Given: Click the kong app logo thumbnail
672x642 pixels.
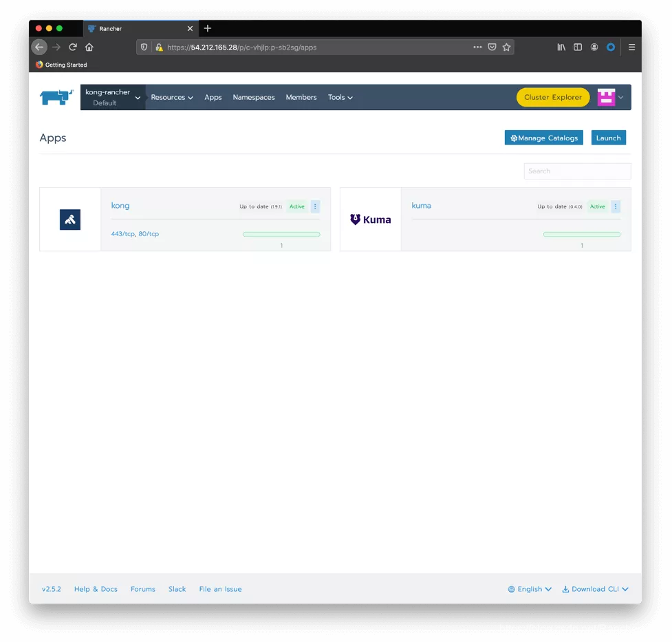Looking at the screenshot, I should click(70, 220).
